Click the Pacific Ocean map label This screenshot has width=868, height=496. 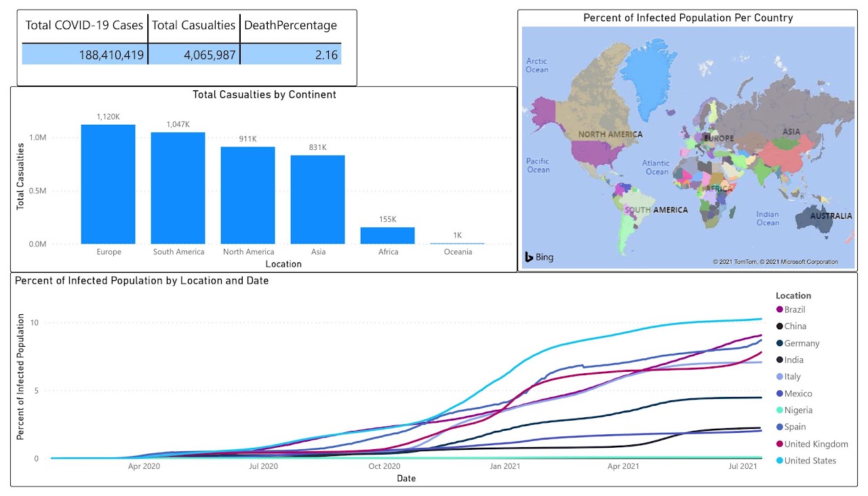[x=538, y=166]
